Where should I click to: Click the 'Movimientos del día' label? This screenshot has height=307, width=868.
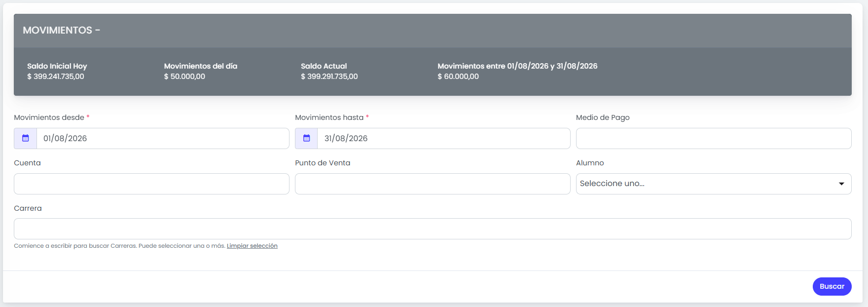click(x=201, y=66)
